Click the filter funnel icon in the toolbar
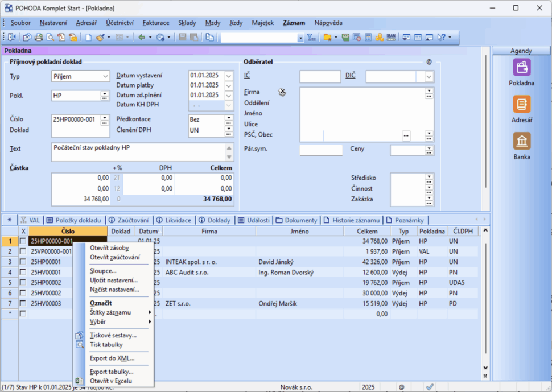Screen dimensions: 552x392 (311, 38)
